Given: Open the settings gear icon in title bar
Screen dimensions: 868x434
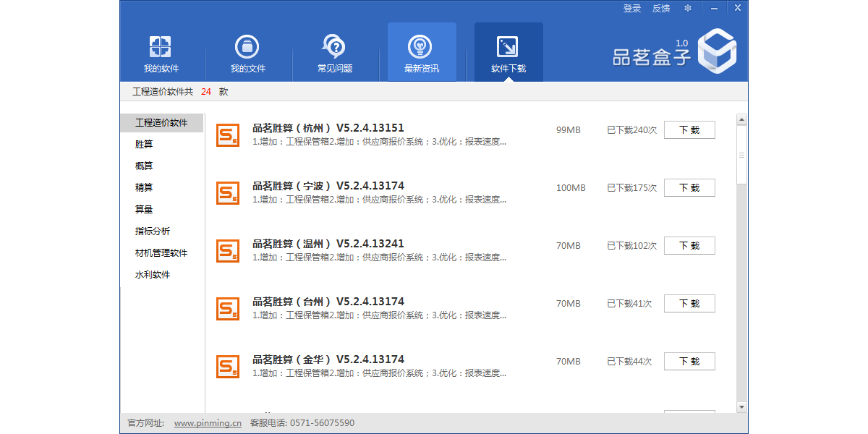Looking at the screenshot, I should (x=688, y=8).
